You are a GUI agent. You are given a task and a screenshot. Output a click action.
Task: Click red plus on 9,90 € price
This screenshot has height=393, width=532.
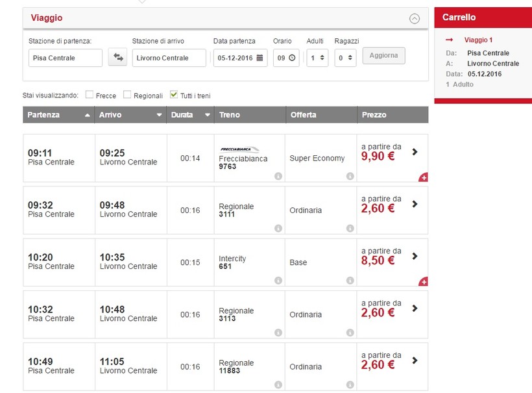point(424,177)
